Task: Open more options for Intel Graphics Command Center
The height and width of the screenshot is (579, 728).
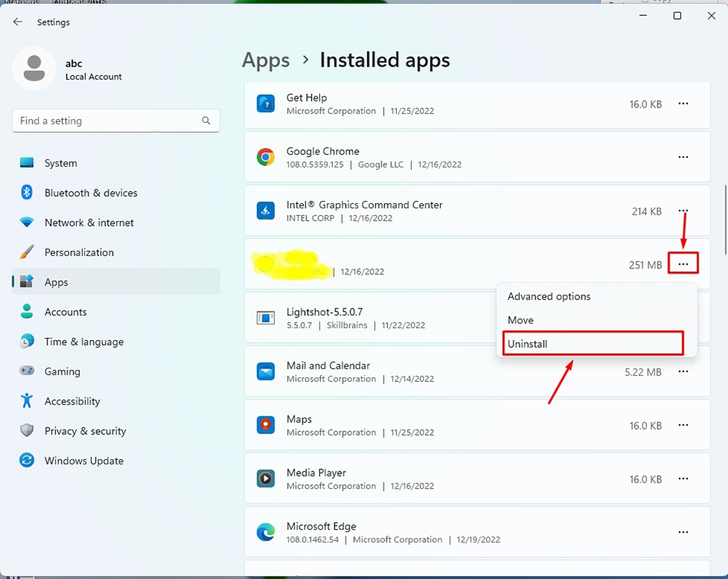Action: 683,211
